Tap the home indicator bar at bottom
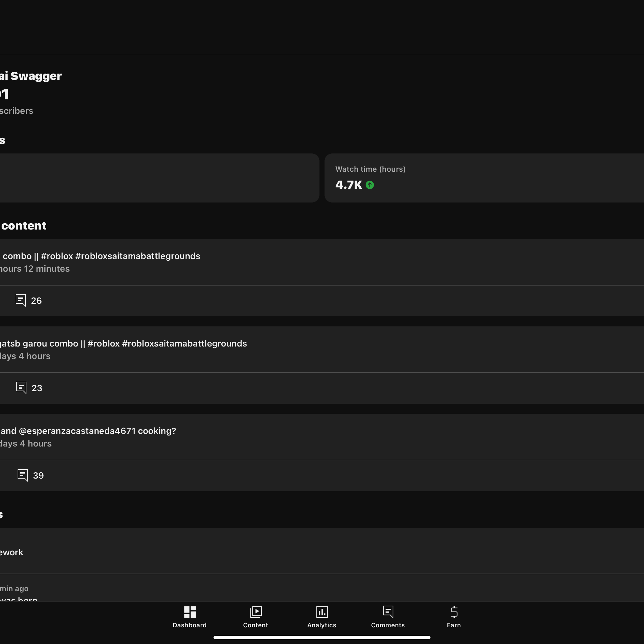This screenshot has width=644, height=644. tap(322, 637)
